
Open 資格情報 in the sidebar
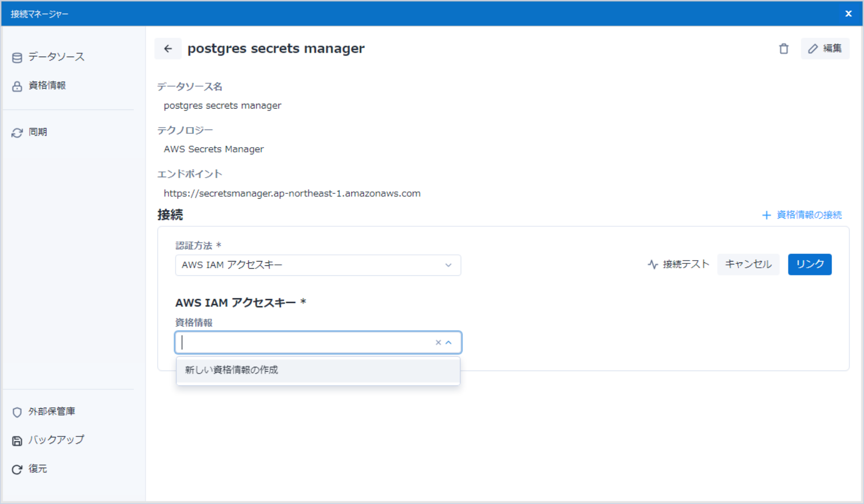click(39, 85)
